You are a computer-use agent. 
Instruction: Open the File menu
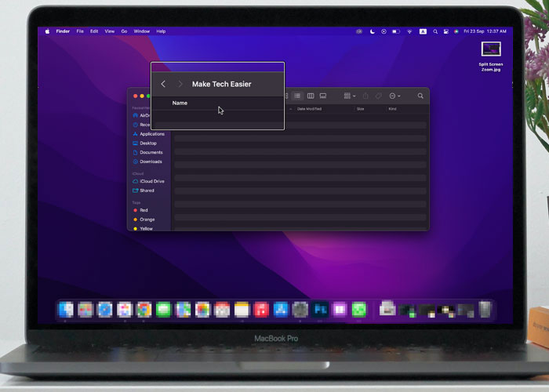tap(80, 31)
